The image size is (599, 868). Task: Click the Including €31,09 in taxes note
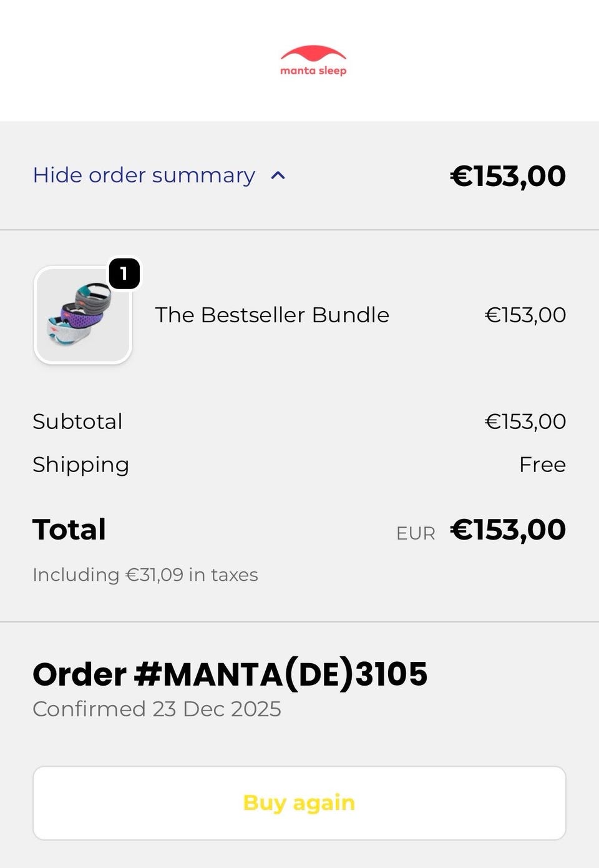(x=145, y=575)
